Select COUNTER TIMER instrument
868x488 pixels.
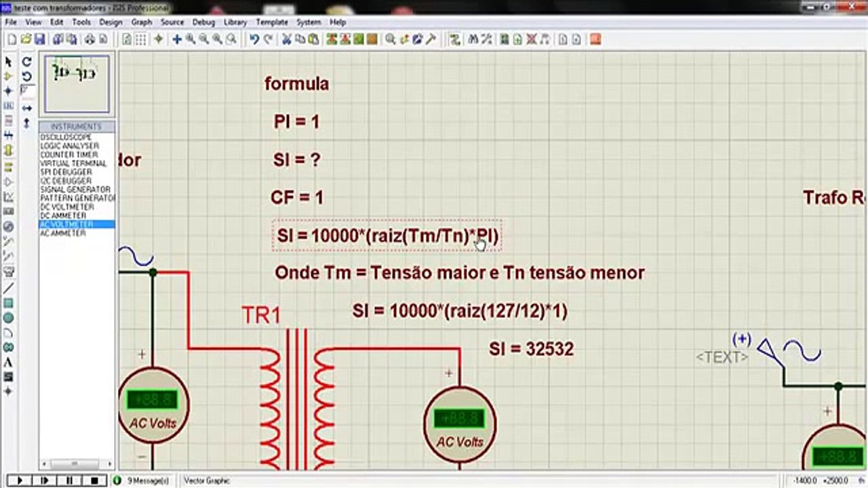[77, 155]
